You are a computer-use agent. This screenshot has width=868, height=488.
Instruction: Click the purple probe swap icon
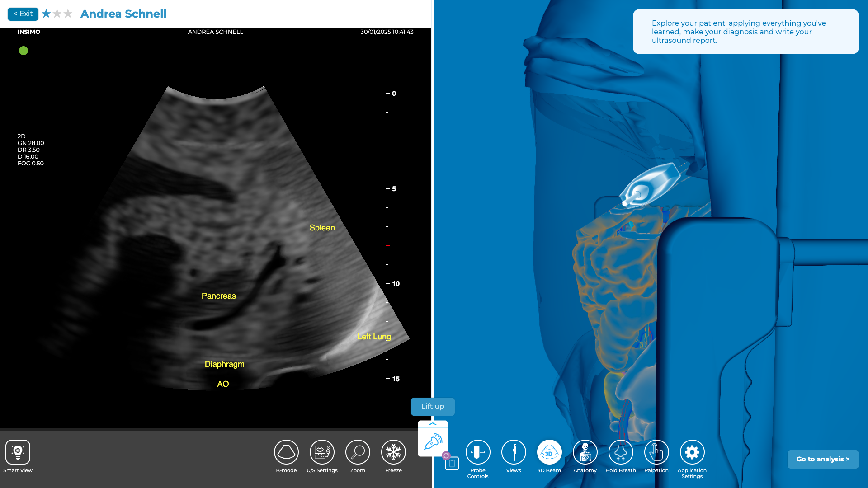pyautogui.click(x=446, y=455)
